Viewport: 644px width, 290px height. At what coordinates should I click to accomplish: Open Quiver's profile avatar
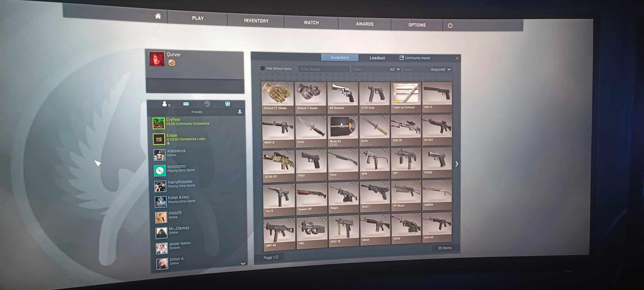pyautogui.click(x=157, y=59)
